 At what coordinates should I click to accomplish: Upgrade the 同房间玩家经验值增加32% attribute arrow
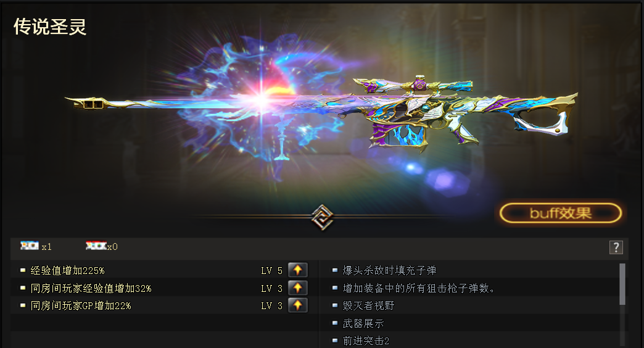tap(298, 288)
